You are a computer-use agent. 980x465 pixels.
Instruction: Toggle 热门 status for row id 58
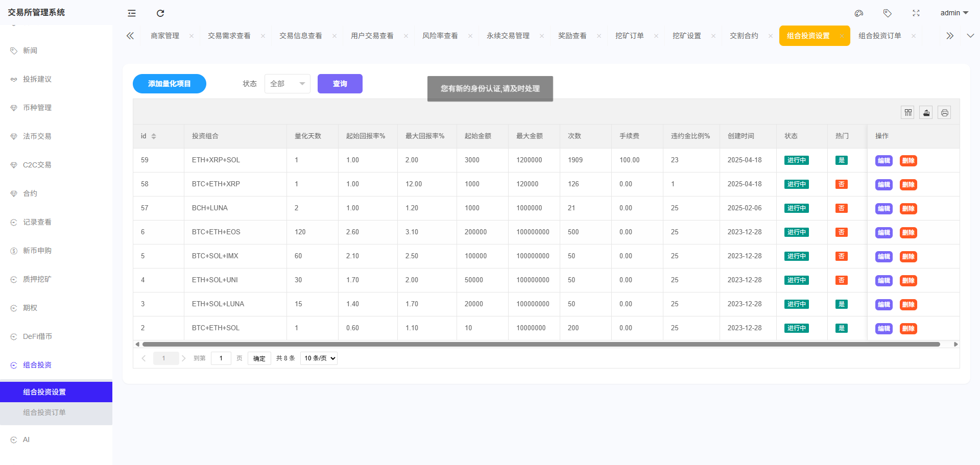[841, 184]
